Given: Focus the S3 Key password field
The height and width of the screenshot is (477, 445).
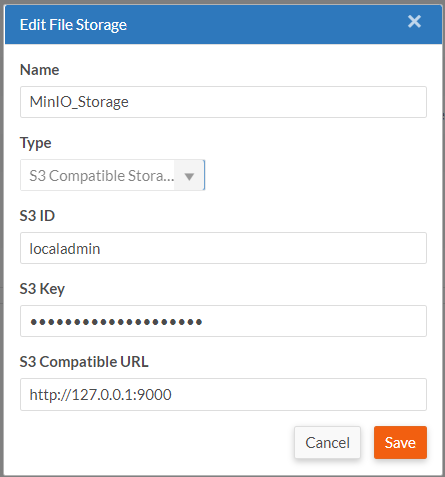Looking at the screenshot, I should click(223, 321).
